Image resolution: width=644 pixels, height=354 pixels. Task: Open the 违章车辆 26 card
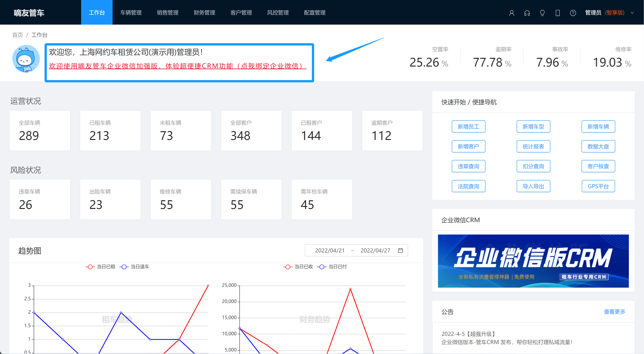pos(40,199)
